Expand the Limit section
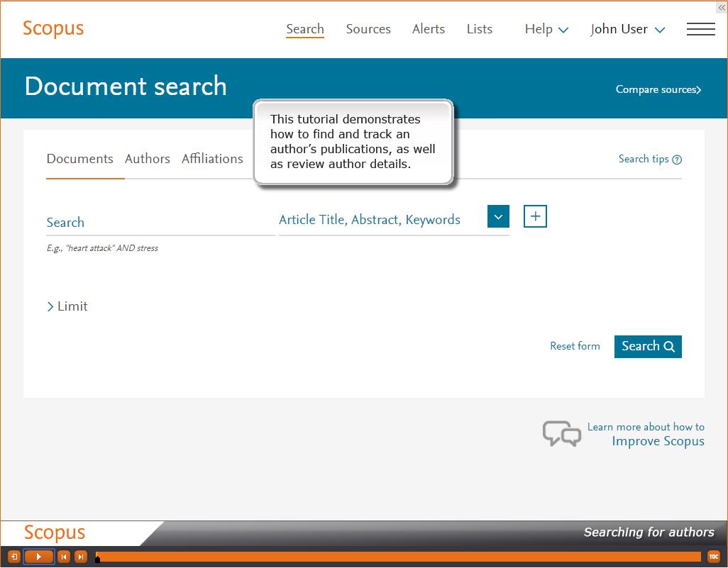 [x=67, y=306]
